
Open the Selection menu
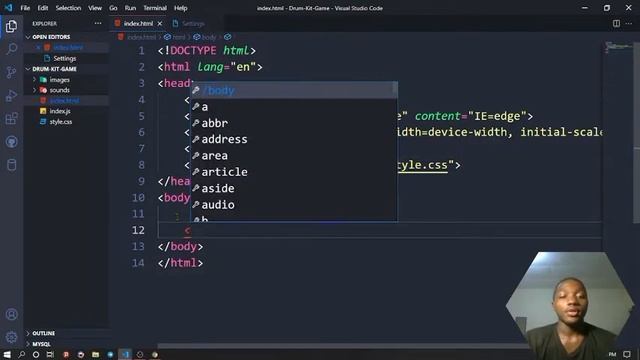[x=68, y=8]
